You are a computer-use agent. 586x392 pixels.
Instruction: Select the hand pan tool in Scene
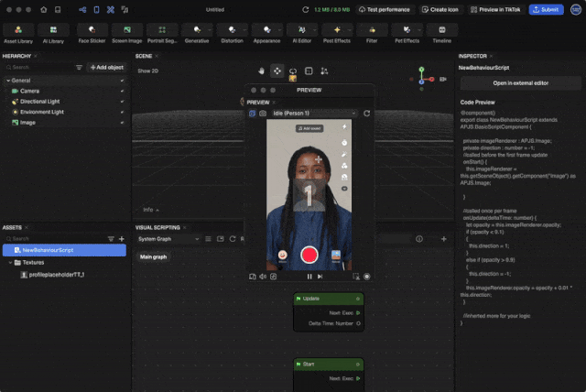(261, 71)
